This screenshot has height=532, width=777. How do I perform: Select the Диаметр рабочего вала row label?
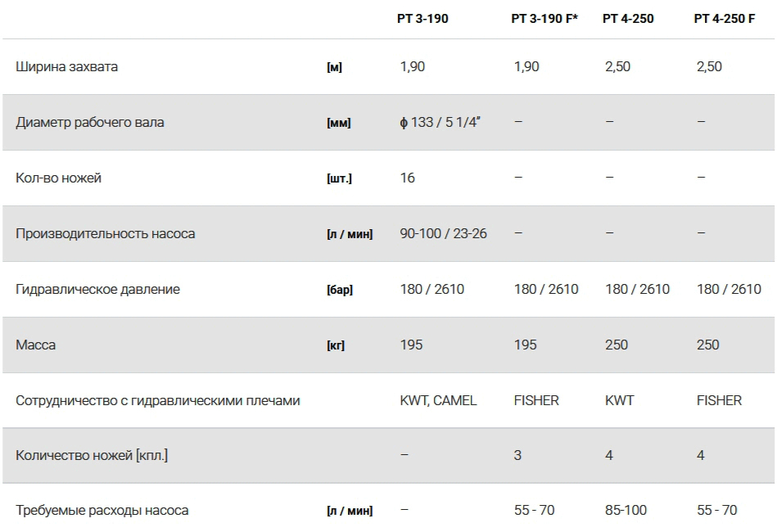(x=90, y=122)
